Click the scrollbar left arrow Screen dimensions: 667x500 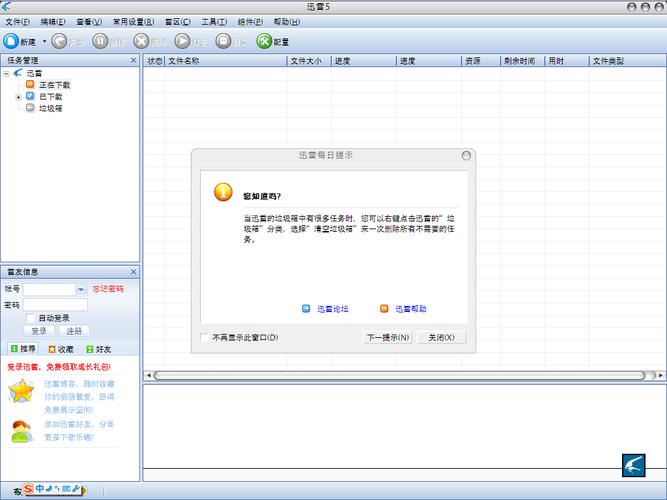(x=148, y=375)
